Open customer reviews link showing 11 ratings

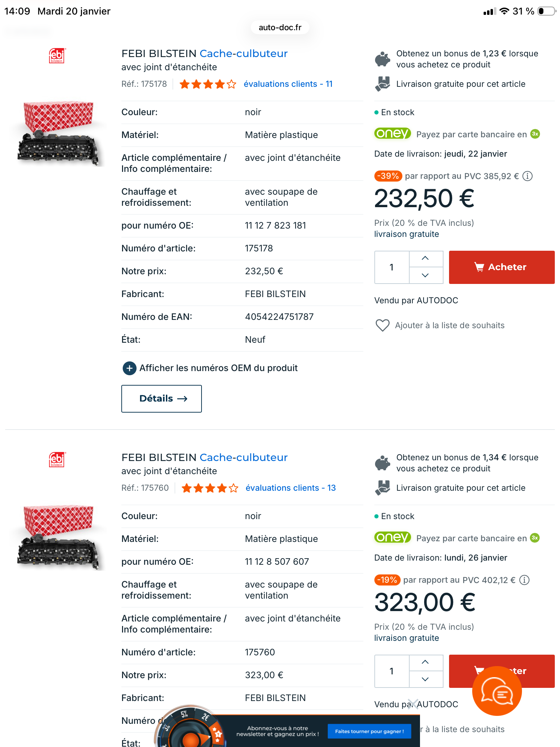[x=288, y=84]
